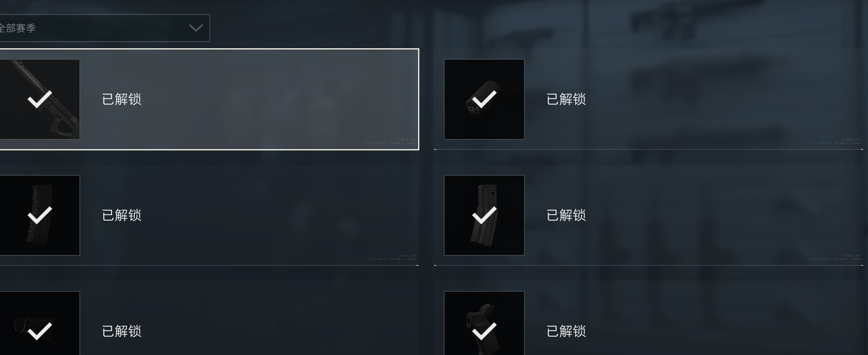Screen dimensions: 868x355
Task: Select the GZ-1 muzzle device thumbnail
Action: click(484, 99)
